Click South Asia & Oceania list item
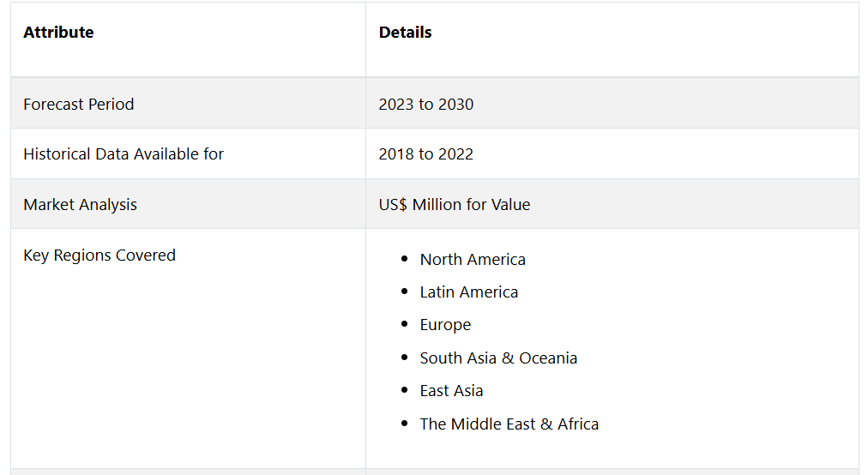 click(498, 358)
